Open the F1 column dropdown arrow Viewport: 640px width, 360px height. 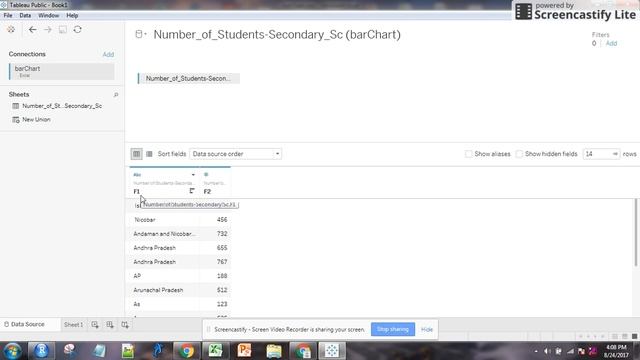click(193, 175)
